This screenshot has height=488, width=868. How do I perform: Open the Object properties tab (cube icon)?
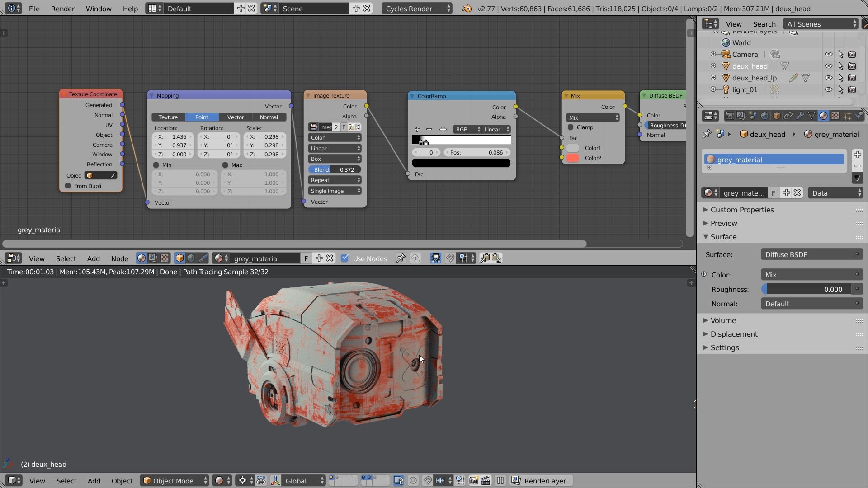[x=776, y=115]
